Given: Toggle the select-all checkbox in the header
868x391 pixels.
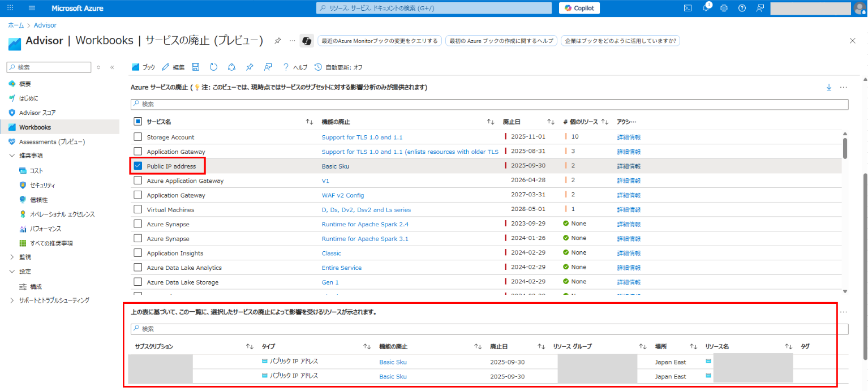Looking at the screenshot, I should coord(137,122).
